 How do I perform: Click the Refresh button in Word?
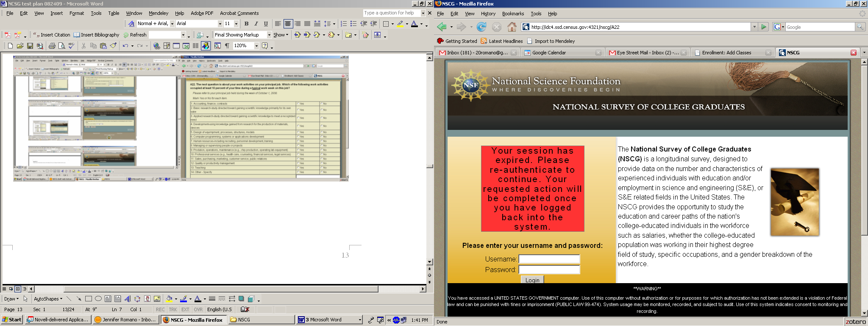(x=135, y=35)
